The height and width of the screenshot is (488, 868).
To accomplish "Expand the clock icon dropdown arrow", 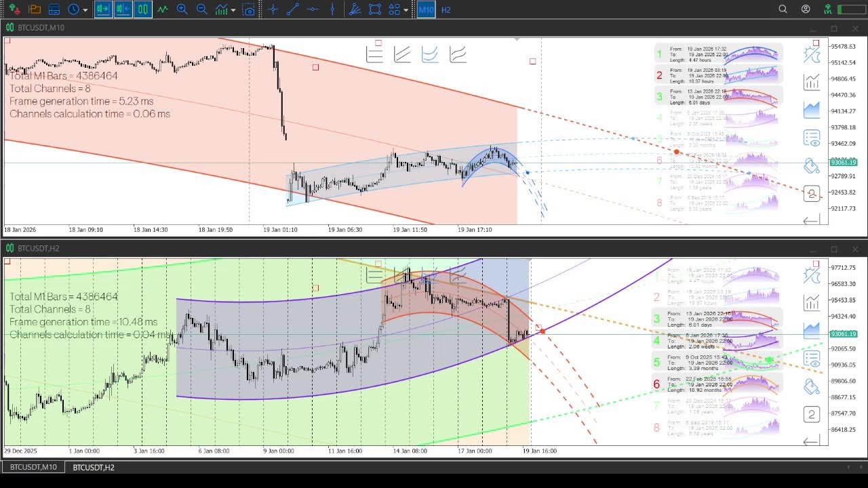I will (x=85, y=10).
